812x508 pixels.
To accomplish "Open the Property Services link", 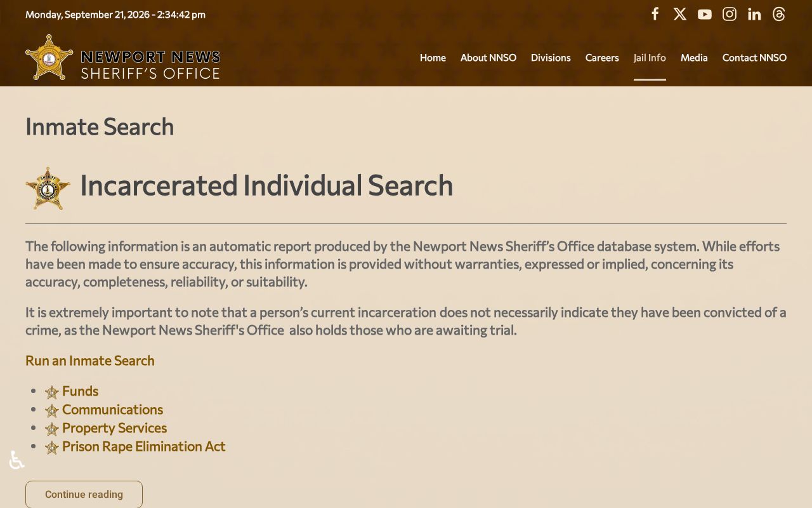I will point(114,428).
